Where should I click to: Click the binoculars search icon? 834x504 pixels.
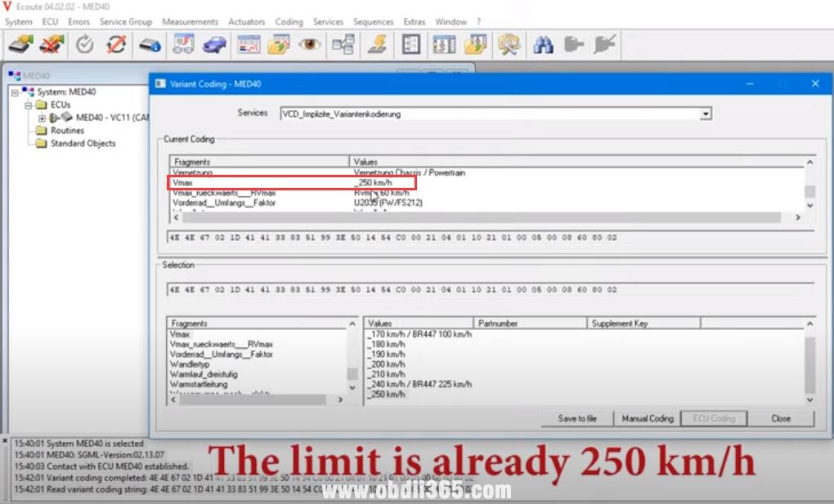pyautogui.click(x=543, y=45)
